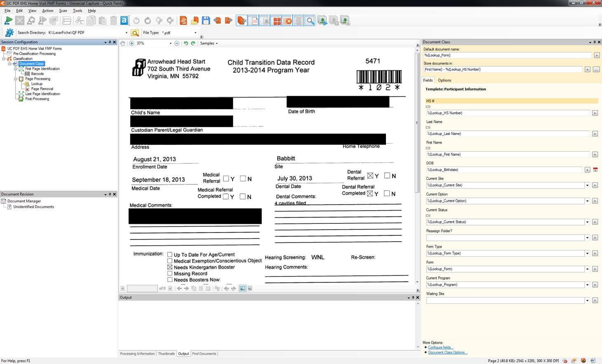
Task: Click the zoom in plus icon
Action: (132, 43)
